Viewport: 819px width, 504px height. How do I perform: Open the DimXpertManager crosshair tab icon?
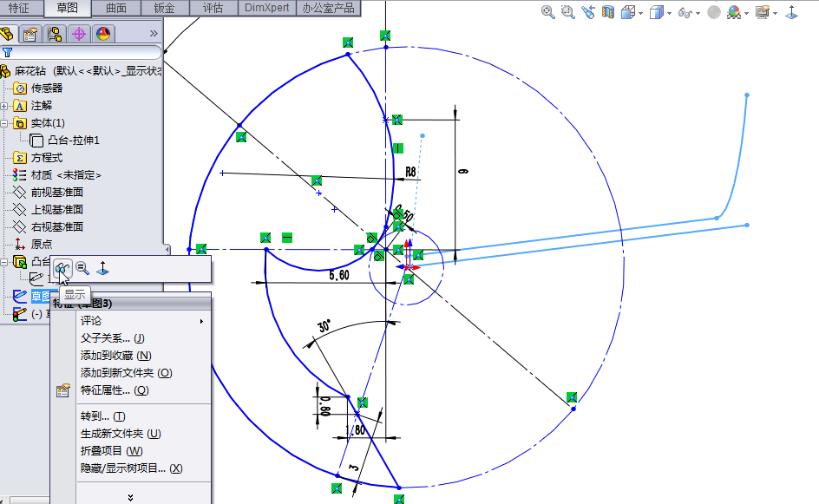point(80,35)
